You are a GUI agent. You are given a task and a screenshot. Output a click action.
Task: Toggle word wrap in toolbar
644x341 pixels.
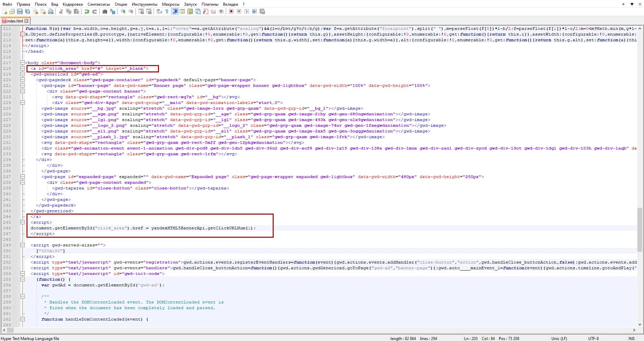[159, 12]
